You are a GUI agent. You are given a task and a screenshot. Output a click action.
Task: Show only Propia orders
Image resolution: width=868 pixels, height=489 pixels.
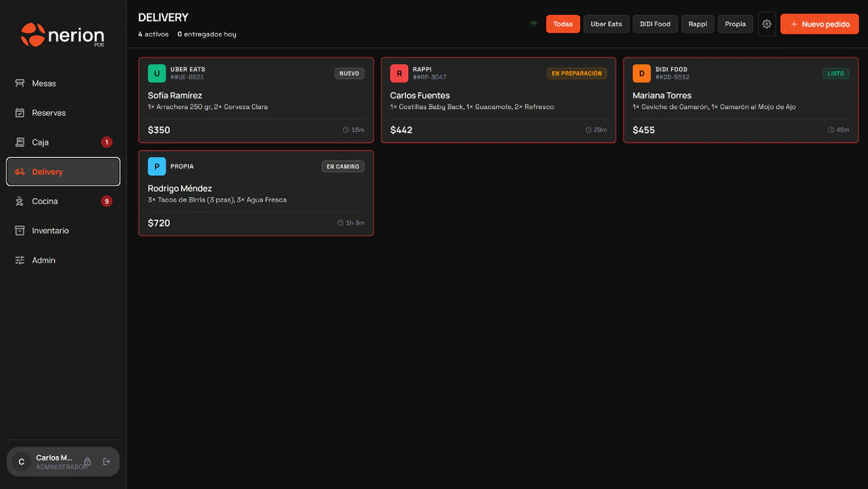[735, 24]
